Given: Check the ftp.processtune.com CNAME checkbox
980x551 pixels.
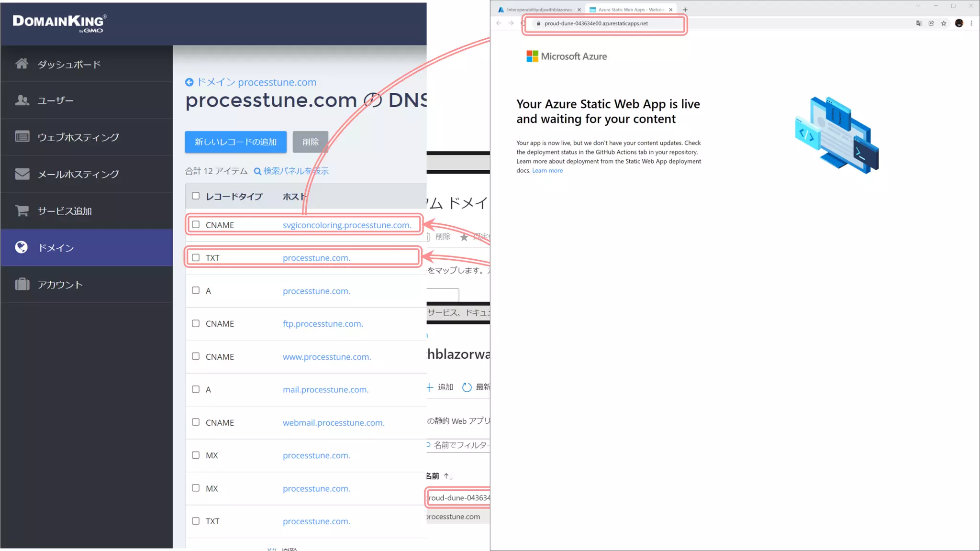Looking at the screenshot, I should tap(196, 323).
